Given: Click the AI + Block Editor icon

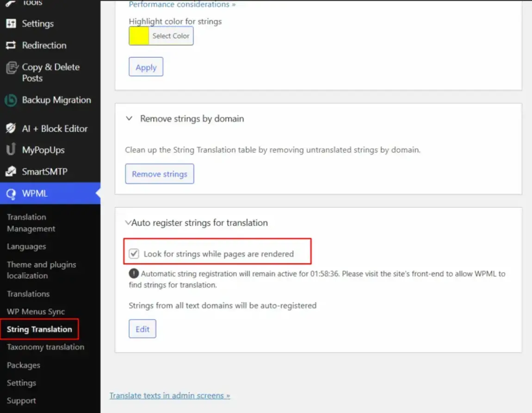Looking at the screenshot, I should pos(11,128).
